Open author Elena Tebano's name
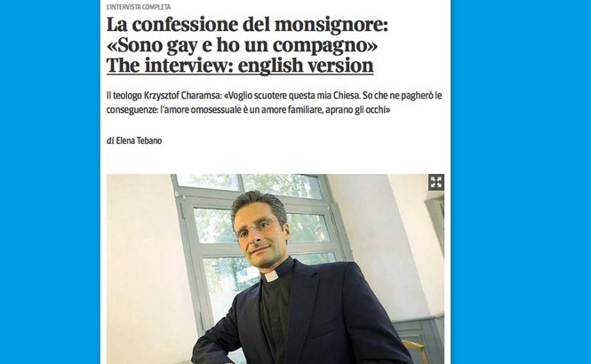Viewport: 591px width, 364px height. [x=139, y=141]
